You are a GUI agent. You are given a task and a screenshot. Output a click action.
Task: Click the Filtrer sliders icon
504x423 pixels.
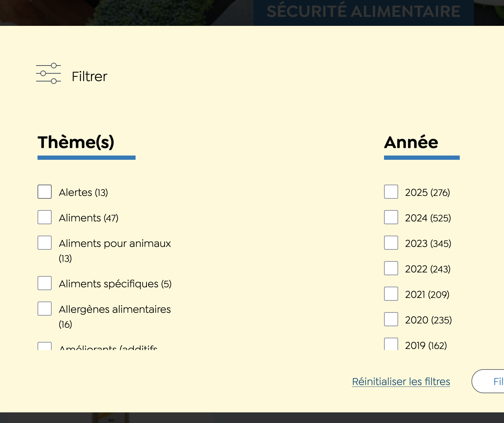pos(48,73)
